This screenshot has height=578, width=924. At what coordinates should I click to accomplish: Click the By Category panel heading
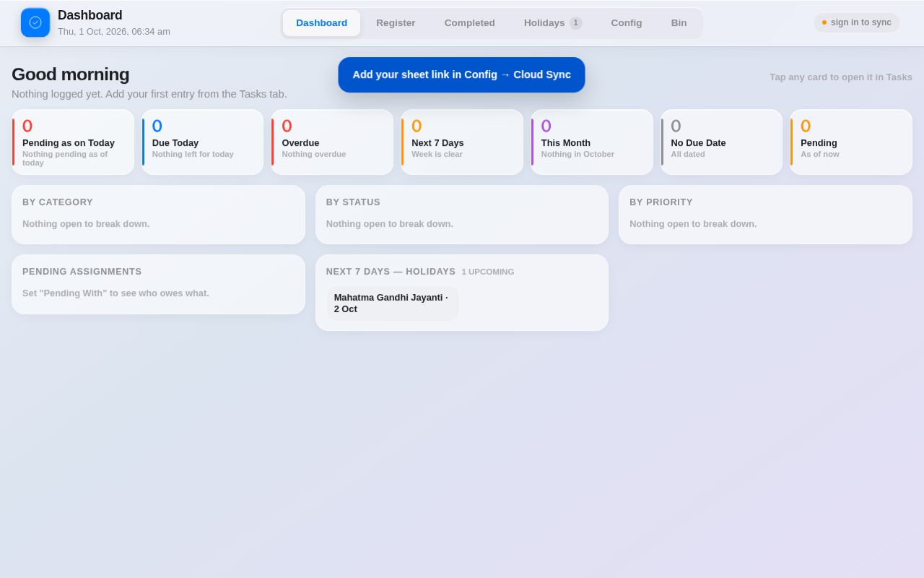click(x=58, y=202)
